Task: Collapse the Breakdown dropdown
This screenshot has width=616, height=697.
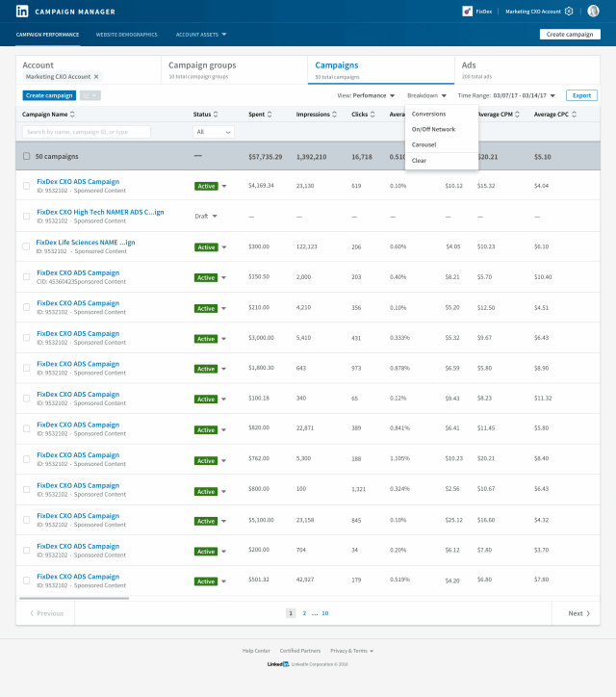Action: (426, 95)
